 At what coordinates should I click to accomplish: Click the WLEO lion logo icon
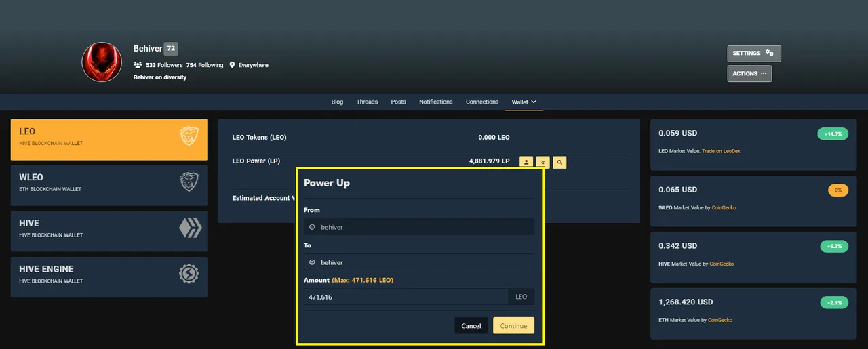[189, 182]
